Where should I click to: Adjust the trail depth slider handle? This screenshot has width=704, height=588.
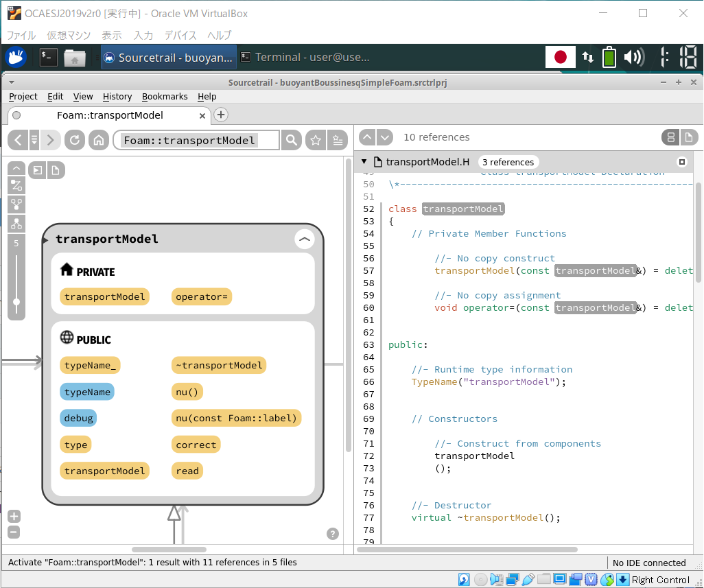tap(16, 302)
